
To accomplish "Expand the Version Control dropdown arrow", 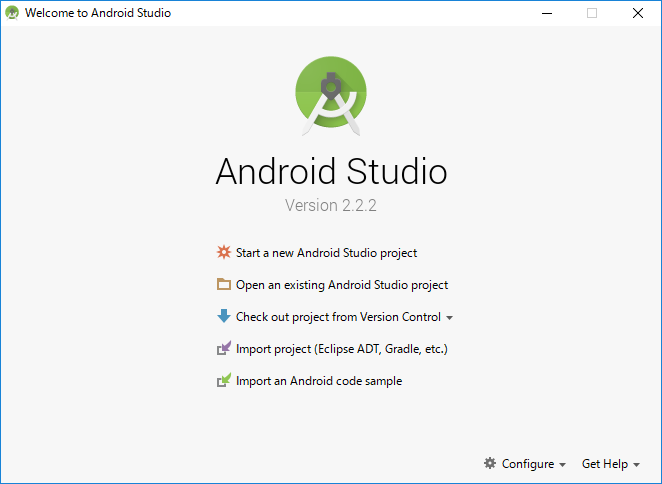I will [x=450, y=318].
